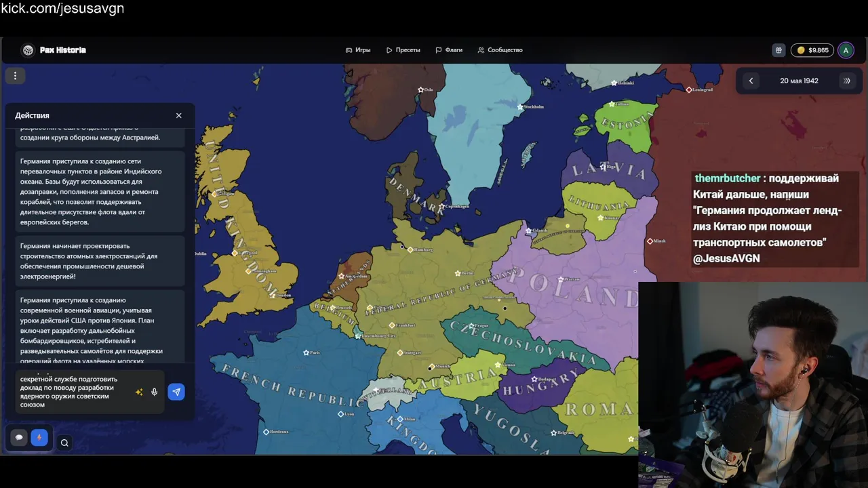
Task: Select the Helsinki city marker
Action: click(614, 83)
